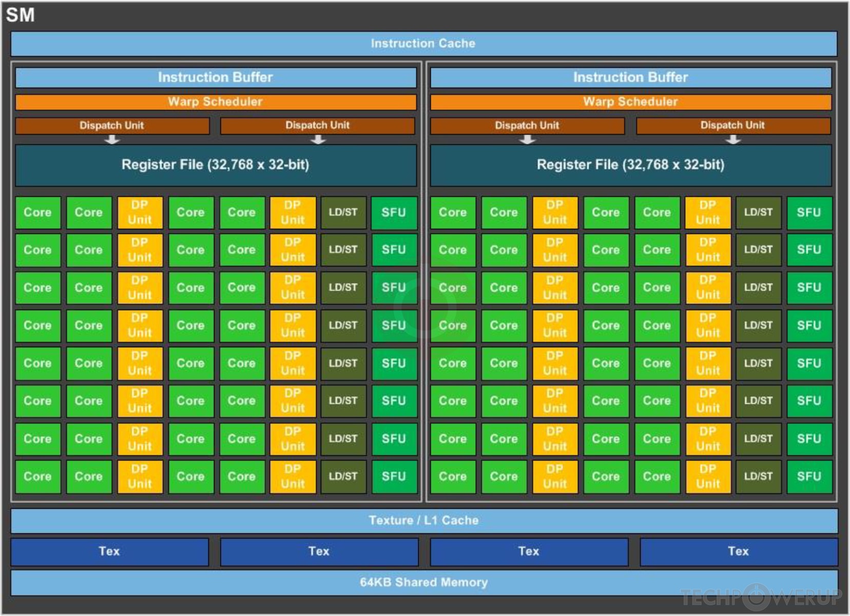This screenshot has width=850, height=616.
Task: Select the Texture / L1 Cache block
Action: [425, 520]
